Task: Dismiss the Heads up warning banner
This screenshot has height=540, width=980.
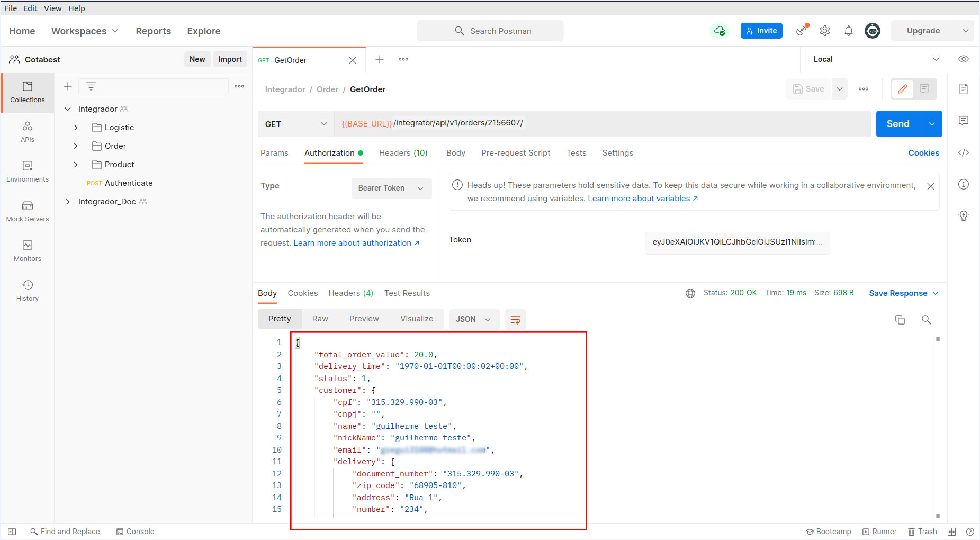Action: pyautogui.click(x=930, y=186)
